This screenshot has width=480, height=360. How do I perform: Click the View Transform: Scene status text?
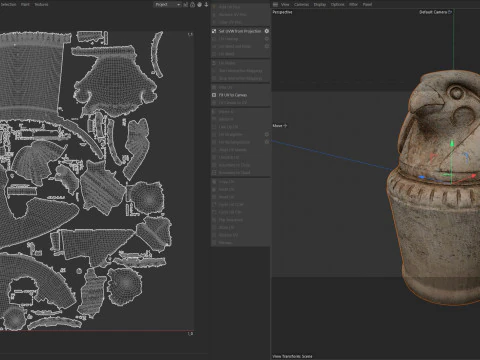tap(292, 356)
